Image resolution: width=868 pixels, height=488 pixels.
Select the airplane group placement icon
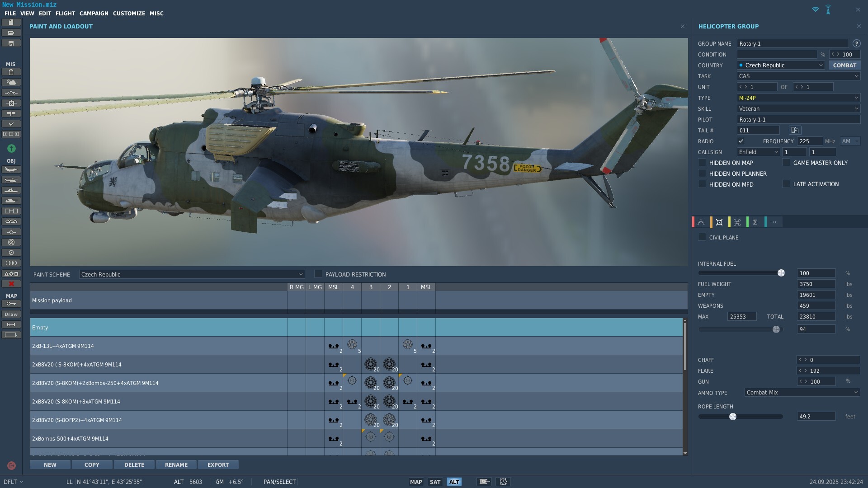click(x=11, y=169)
